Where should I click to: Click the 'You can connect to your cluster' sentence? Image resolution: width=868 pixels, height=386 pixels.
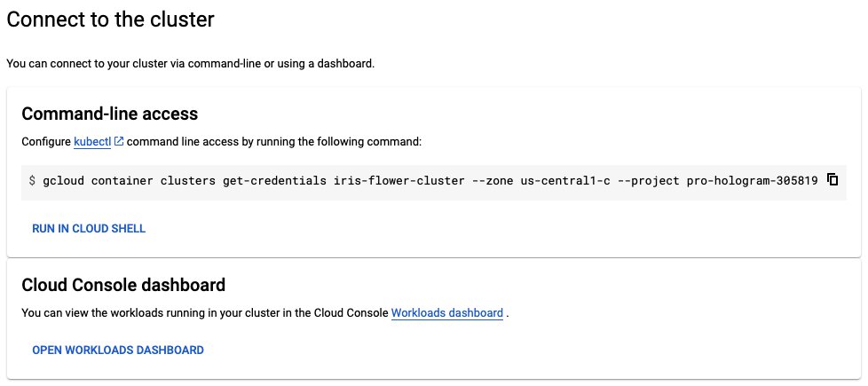tap(190, 64)
